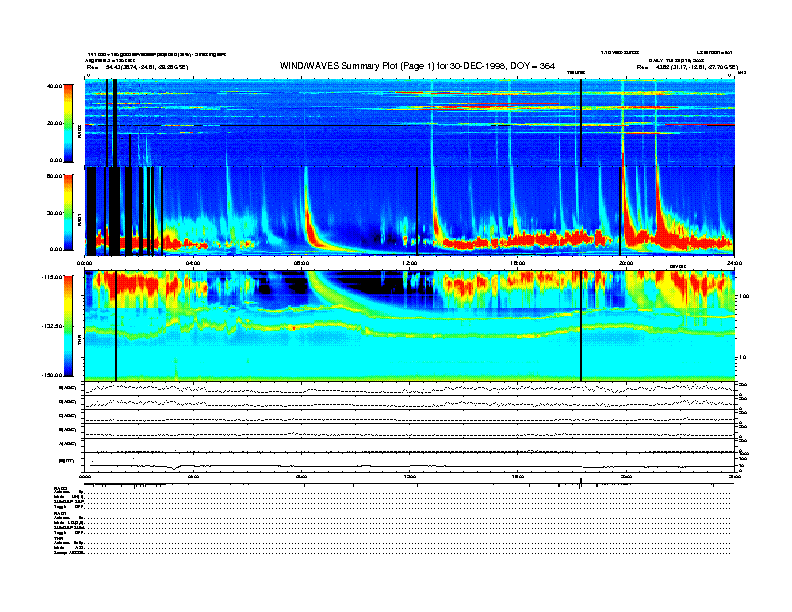Viewport: 792px width, 612px height.
Task: Click the 30.00 label on RAD1 scale
Action: pos(55,213)
